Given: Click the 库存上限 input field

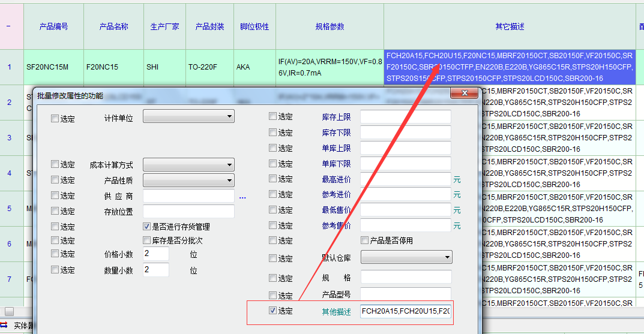Looking at the screenshot, I should [x=405, y=117].
